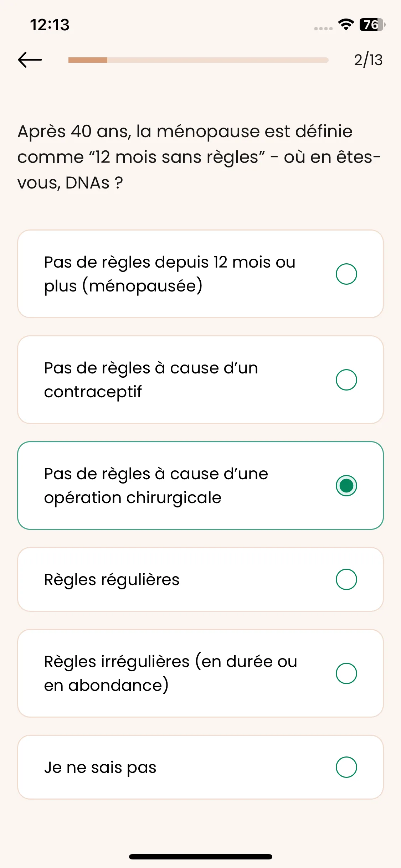This screenshot has width=401, height=868.
Task: Click the questionnaire progress bar
Action: (x=198, y=60)
